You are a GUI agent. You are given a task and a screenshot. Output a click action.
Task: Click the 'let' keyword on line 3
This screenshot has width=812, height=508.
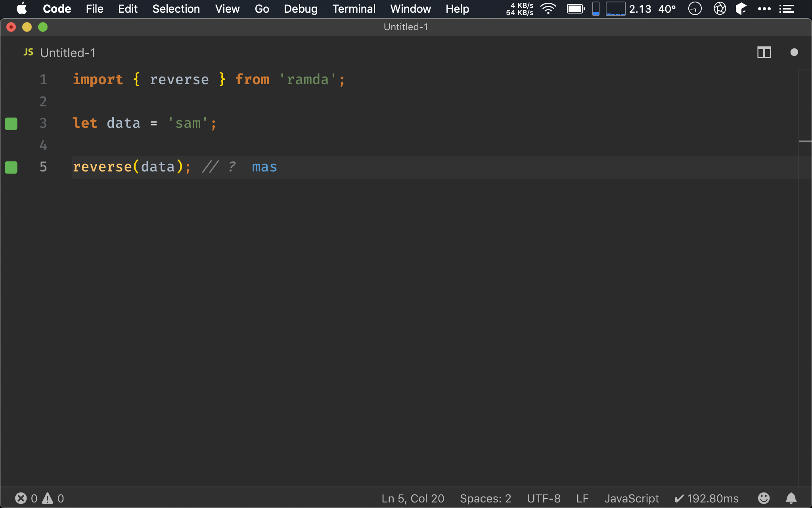coord(85,123)
